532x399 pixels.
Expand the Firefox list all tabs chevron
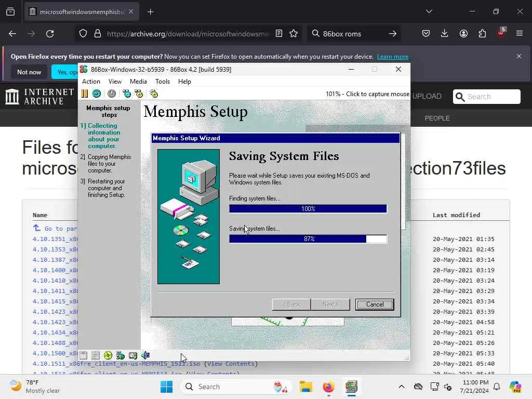tap(429, 11)
